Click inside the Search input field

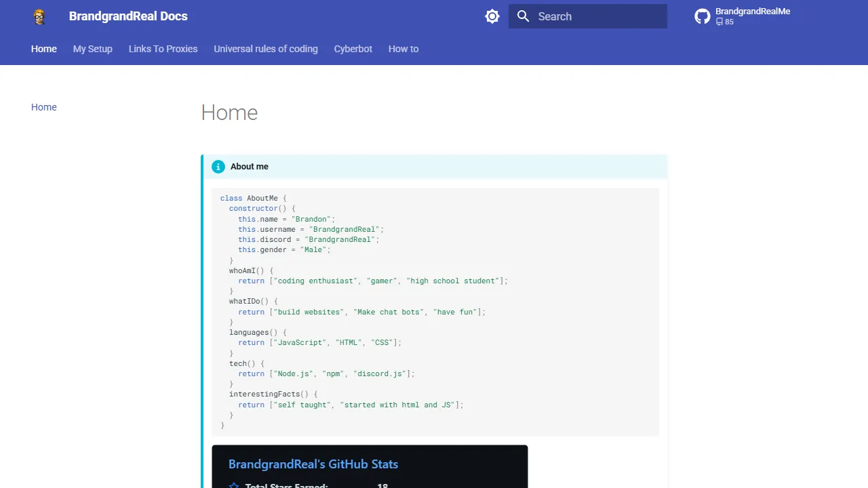coord(597,16)
